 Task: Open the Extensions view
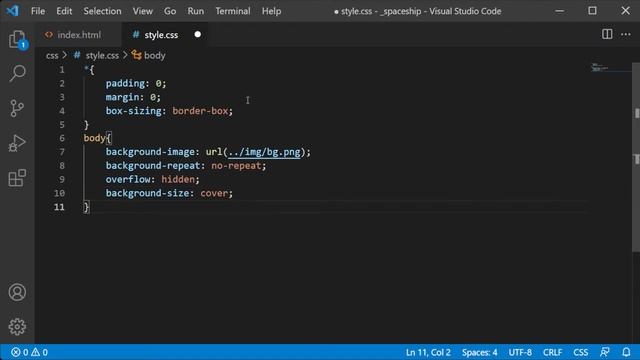click(x=17, y=178)
